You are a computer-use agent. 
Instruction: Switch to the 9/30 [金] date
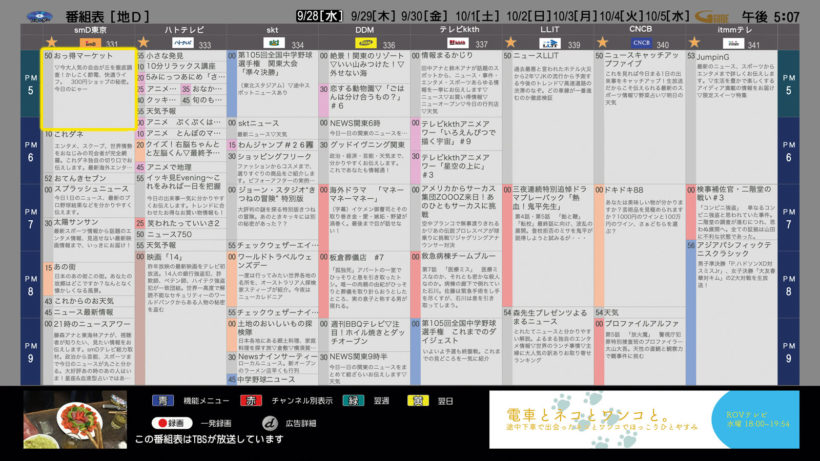(x=425, y=16)
